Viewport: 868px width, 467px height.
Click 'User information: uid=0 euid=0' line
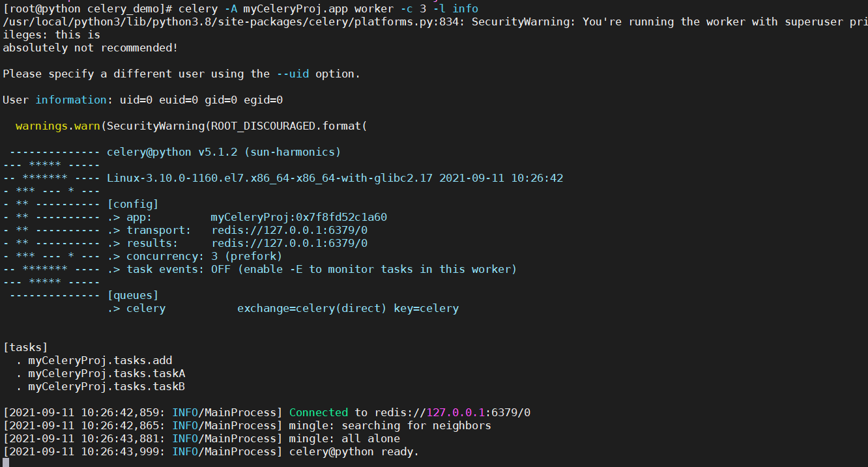[143, 100]
